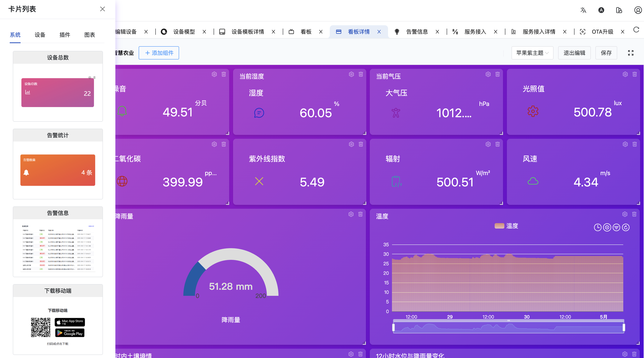This screenshot has height=358, width=644.
Task: Click the fullscreen expand icon
Action: (x=630, y=53)
